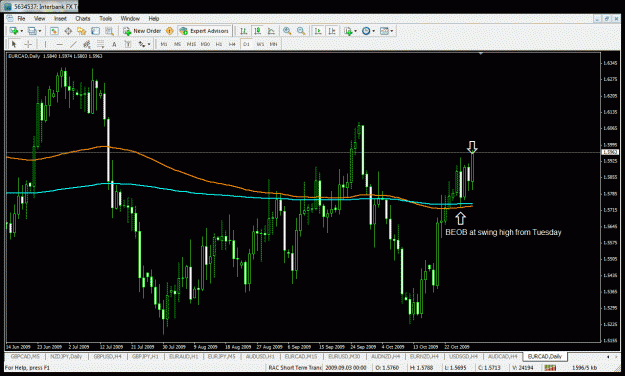Screen dimensions: 625x376
Task: Open the Indicators list icon
Action: 348,31
